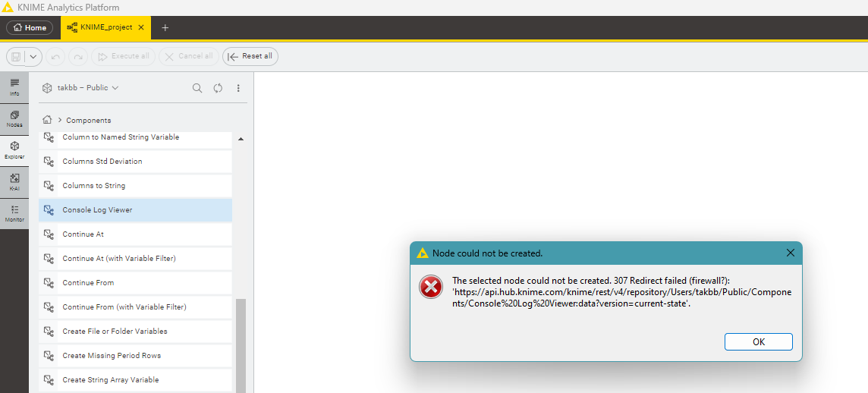Click Components in the breadcrumb
This screenshot has height=393, width=868.
(x=89, y=120)
